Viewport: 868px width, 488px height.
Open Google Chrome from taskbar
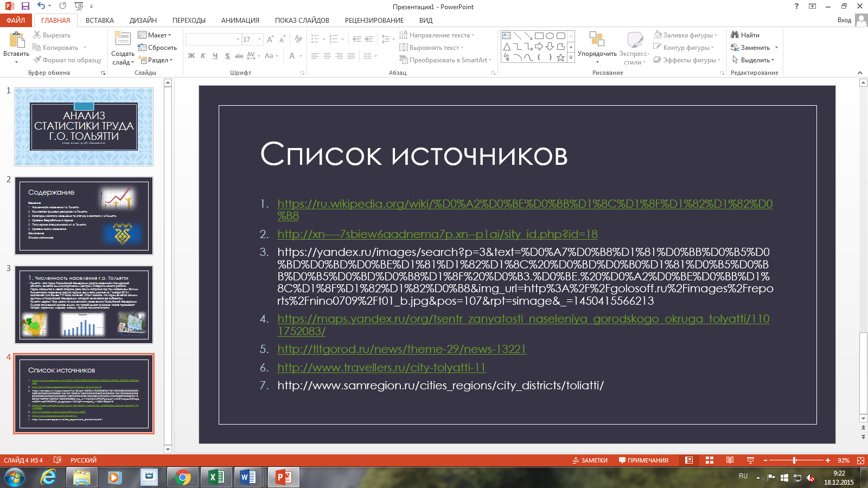pos(183,477)
